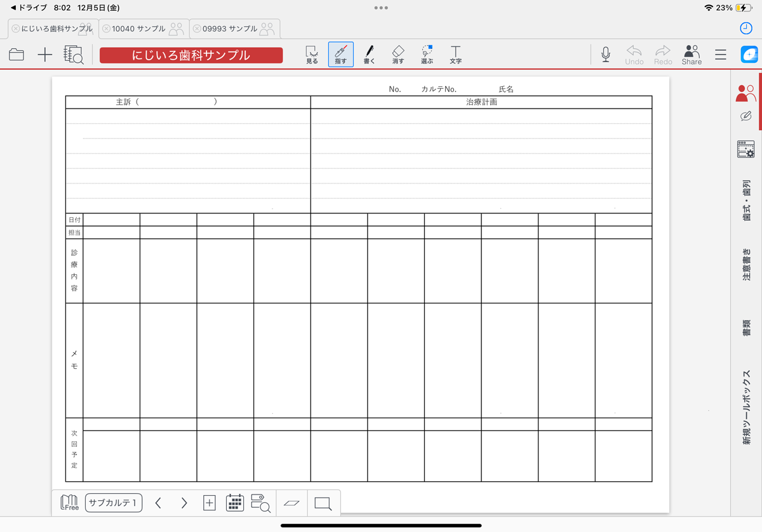
Task: Switch to the 09993 サンプル tab
Action: click(230, 29)
